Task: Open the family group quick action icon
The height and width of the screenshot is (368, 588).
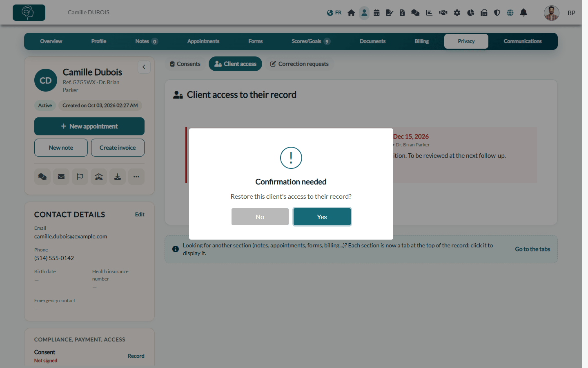Action: [x=99, y=177]
